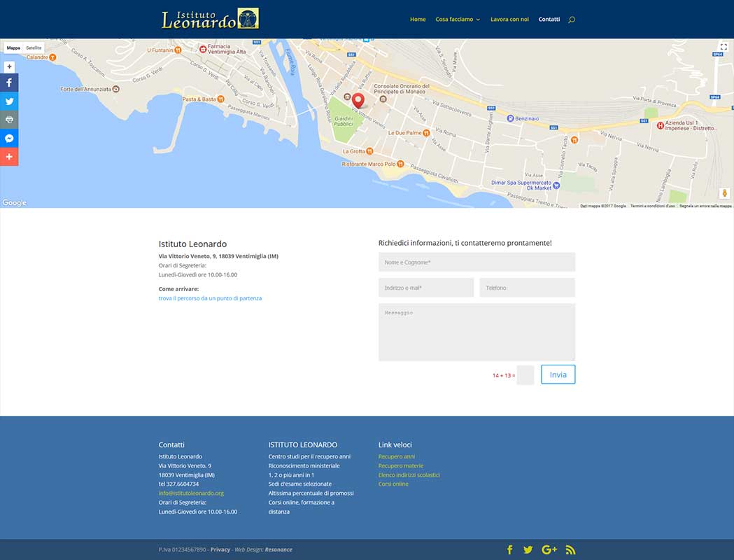This screenshot has width=734, height=560.
Task: Focus the Telefono input field
Action: pos(527,288)
